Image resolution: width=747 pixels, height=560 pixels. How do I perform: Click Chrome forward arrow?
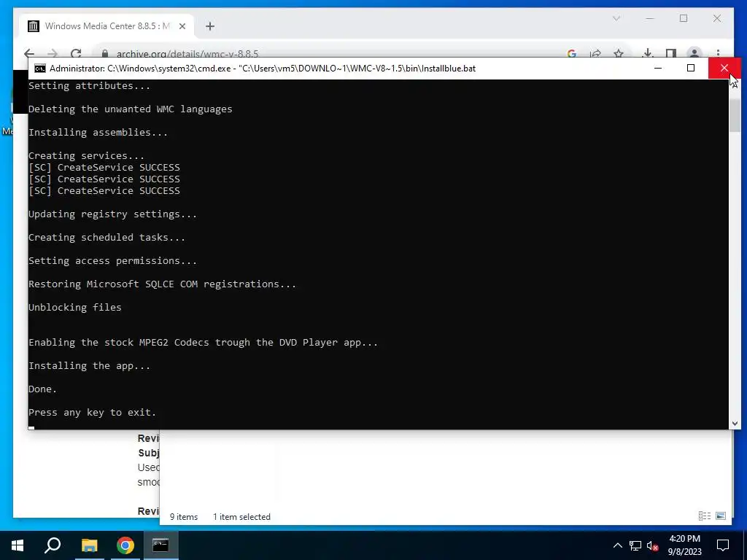tap(53, 54)
